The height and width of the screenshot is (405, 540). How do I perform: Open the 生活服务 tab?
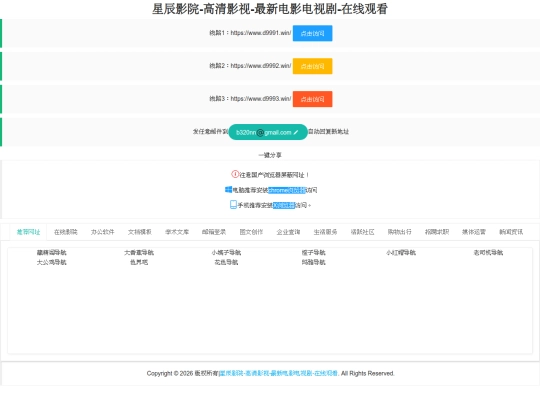pos(325,232)
